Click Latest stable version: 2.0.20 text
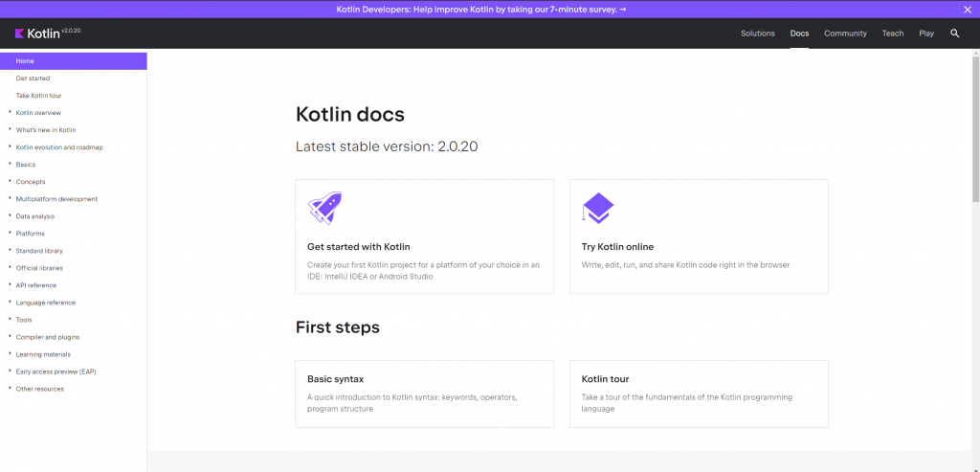Viewport: 980px width, 472px height. 387,146
